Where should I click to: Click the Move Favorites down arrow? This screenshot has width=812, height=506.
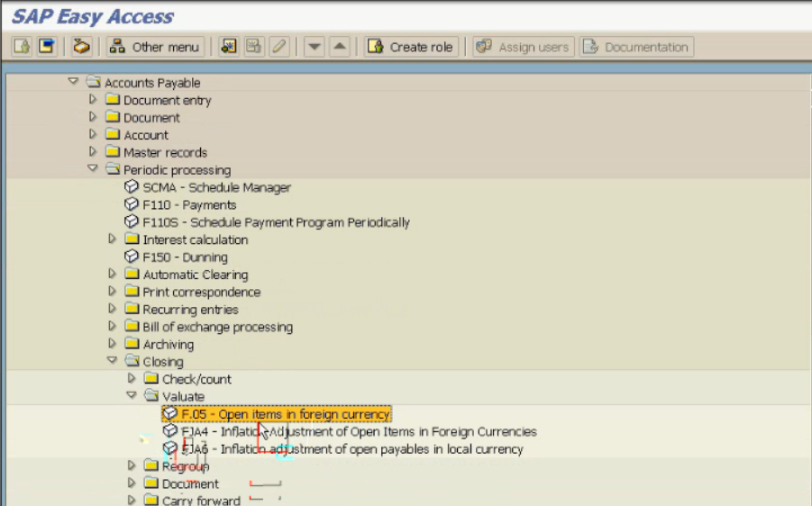[315, 47]
